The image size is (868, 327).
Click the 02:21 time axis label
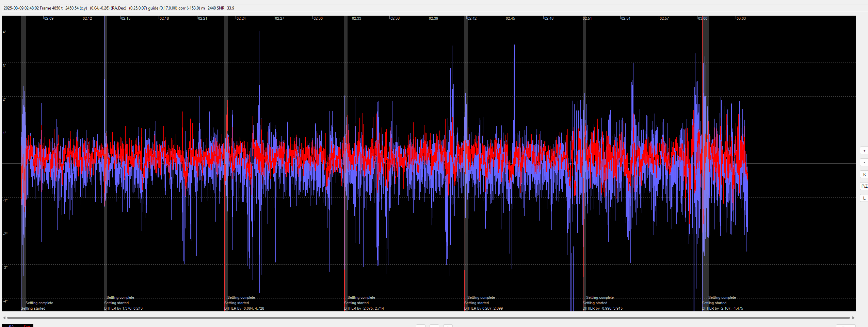[203, 18]
